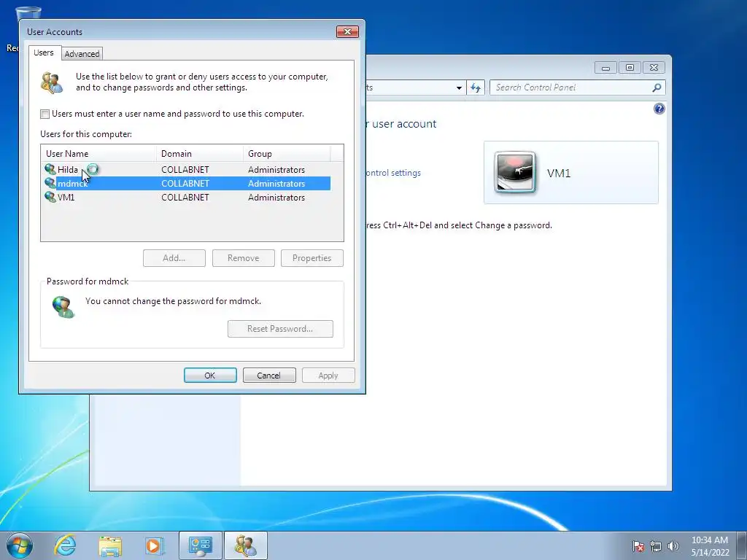Click the Add... button

pyautogui.click(x=174, y=258)
